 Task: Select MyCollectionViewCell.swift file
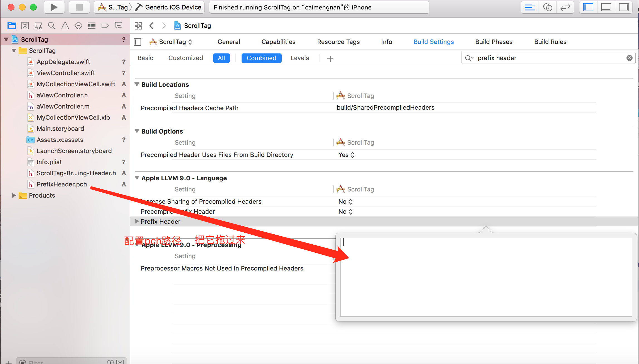pos(76,84)
